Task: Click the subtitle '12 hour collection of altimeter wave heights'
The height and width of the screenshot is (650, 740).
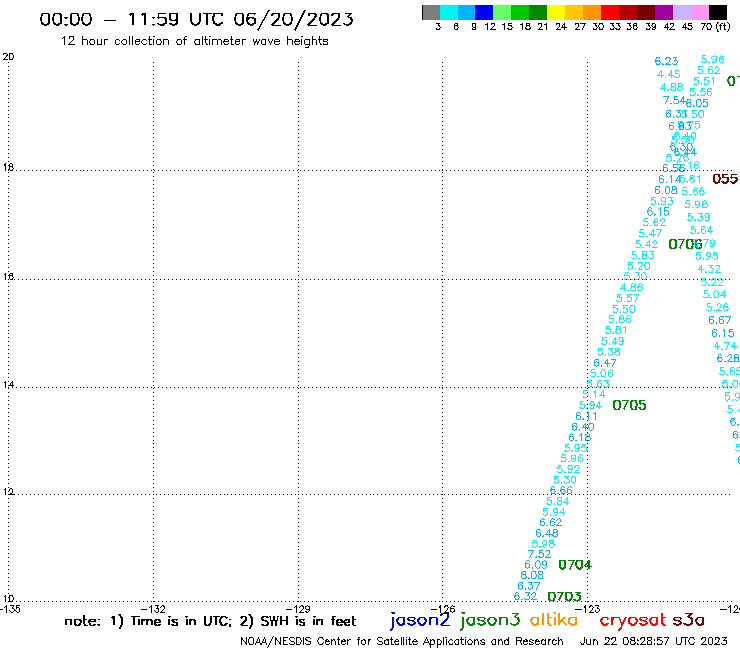Action: [194, 41]
